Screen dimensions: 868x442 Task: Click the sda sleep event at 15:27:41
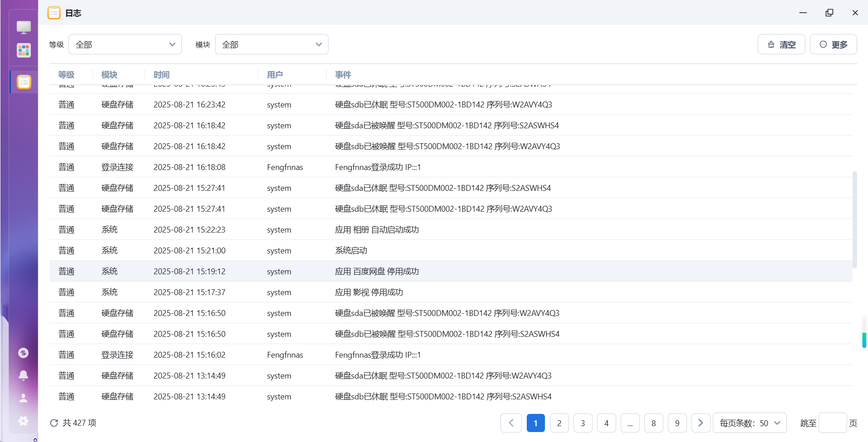pos(443,188)
